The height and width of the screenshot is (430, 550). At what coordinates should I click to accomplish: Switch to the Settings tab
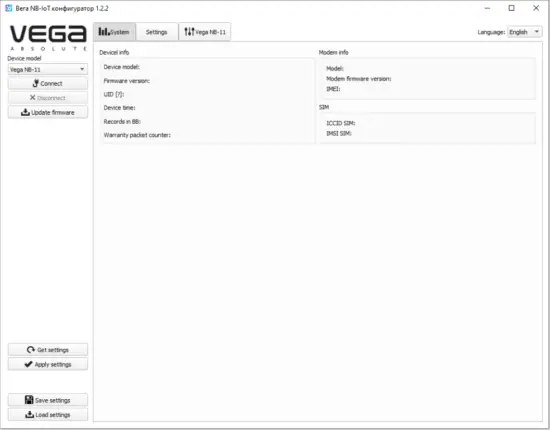(x=156, y=32)
